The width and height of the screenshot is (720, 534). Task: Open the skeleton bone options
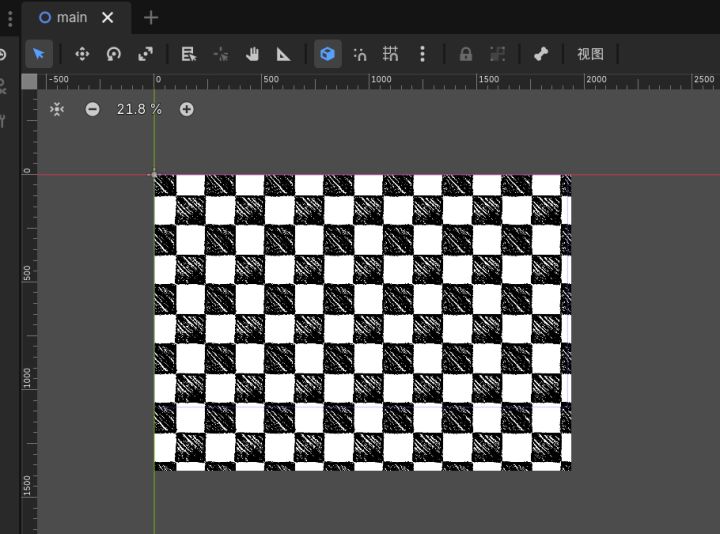[541, 54]
